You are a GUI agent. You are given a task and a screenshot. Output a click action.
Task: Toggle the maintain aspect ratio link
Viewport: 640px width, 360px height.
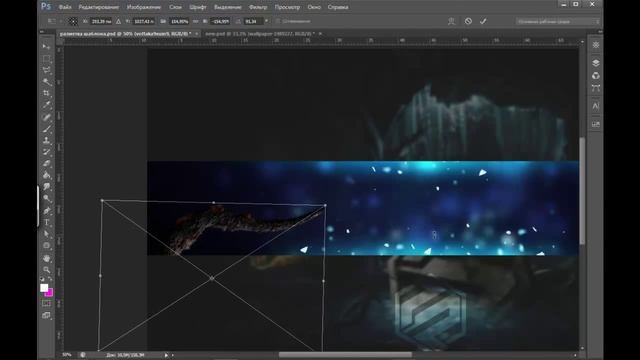pos(196,21)
